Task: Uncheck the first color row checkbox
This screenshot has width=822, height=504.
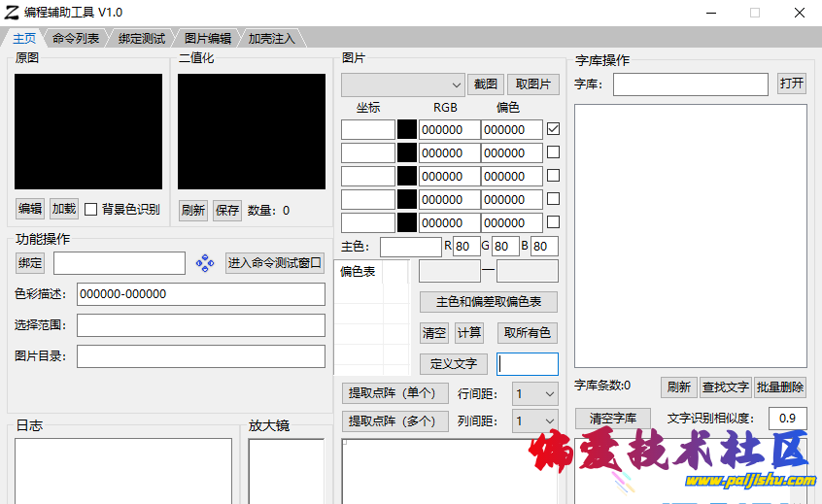Action: (554, 129)
